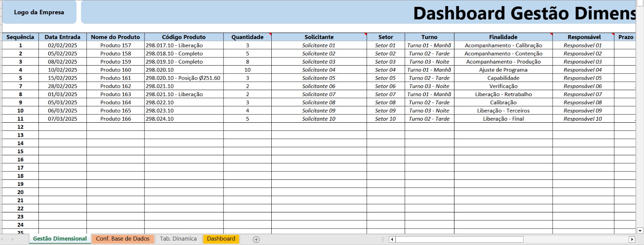Click the Logo da Empresa placeholder
Viewport: 644px width, 245px height.
pyautogui.click(x=39, y=12)
